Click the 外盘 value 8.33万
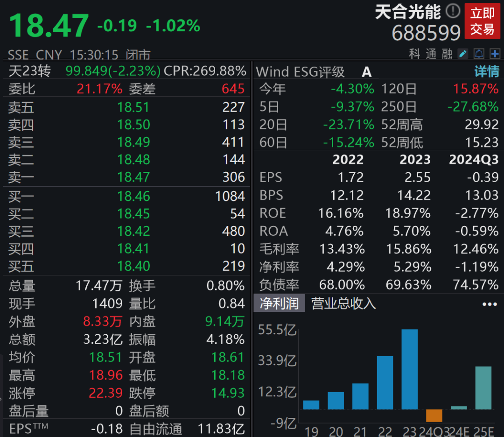Viewport: 504px width, 437px height. [x=103, y=321]
